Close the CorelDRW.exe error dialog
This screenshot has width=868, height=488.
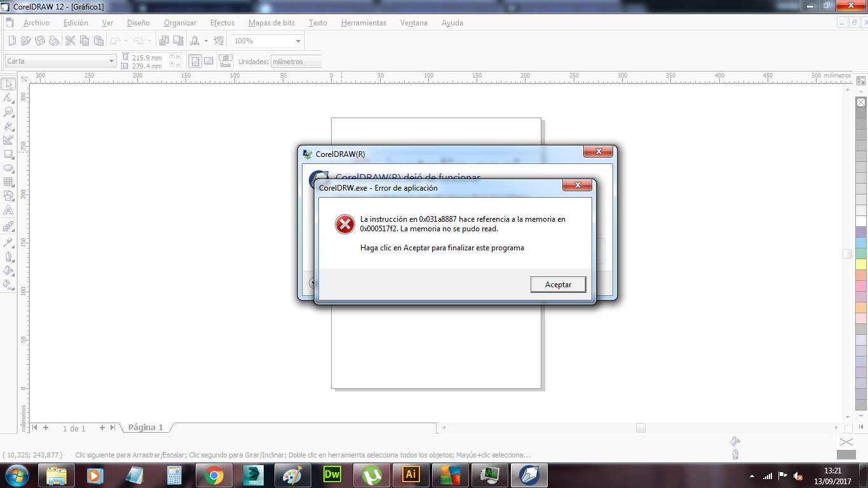coord(578,185)
